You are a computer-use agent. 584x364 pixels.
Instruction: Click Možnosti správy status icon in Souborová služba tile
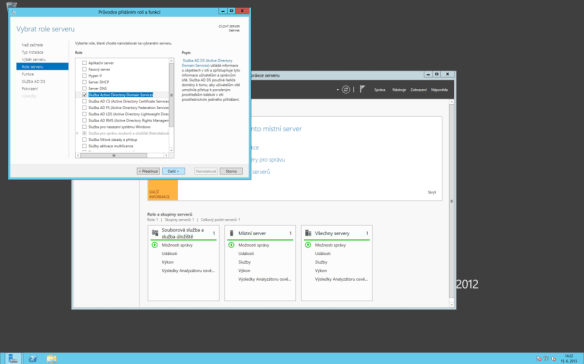click(155, 245)
